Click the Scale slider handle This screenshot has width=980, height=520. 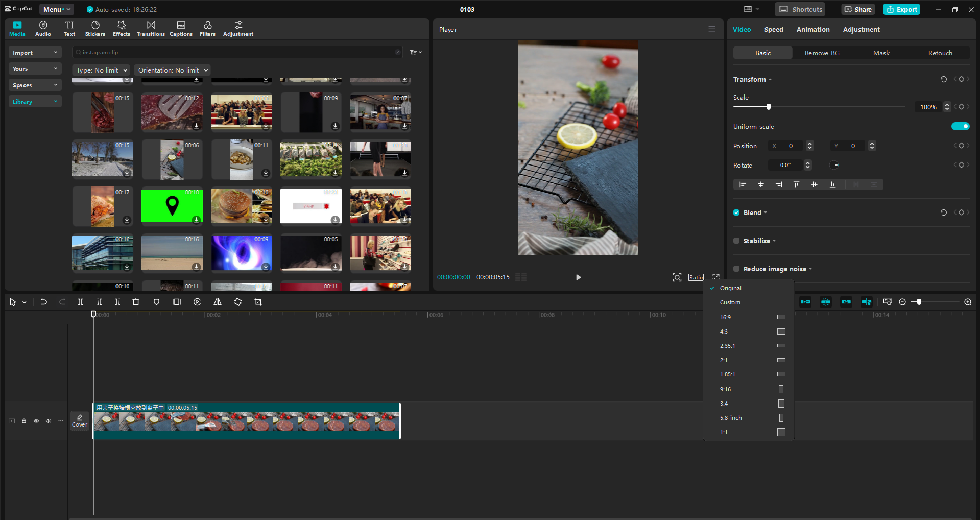coord(768,107)
